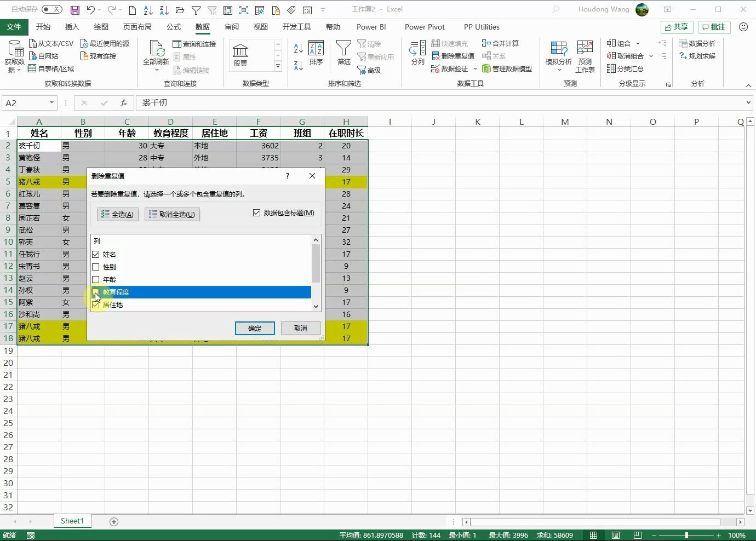This screenshot has height=541, width=756.
Task: Toggle 数据包含标题 checkbox
Action: point(256,213)
